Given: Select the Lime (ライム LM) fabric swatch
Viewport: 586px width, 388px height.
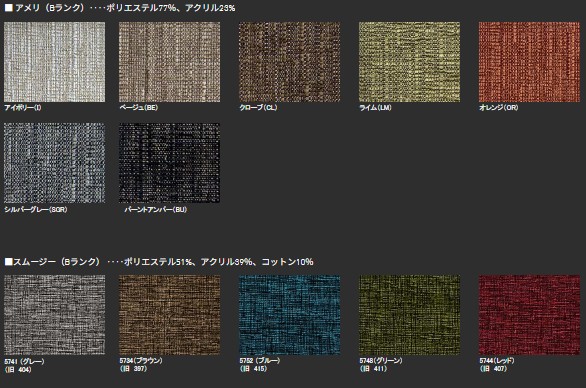Looking at the screenshot, I should (410, 62).
